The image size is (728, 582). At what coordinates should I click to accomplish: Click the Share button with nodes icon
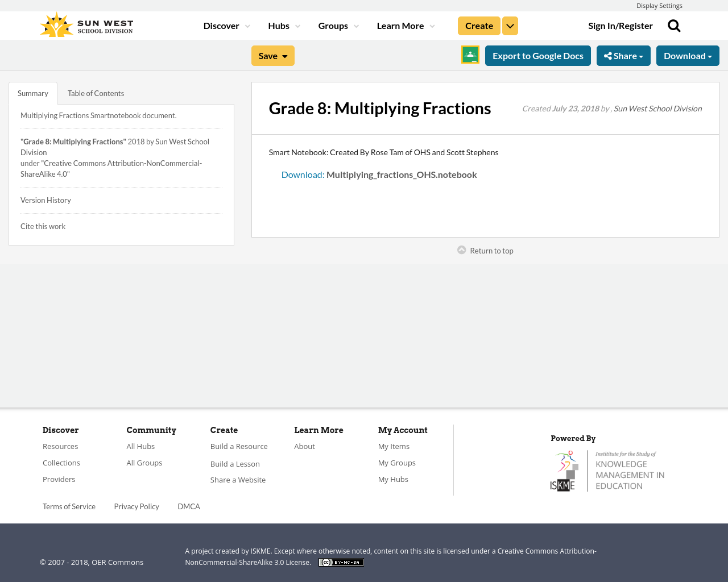click(x=623, y=55)
